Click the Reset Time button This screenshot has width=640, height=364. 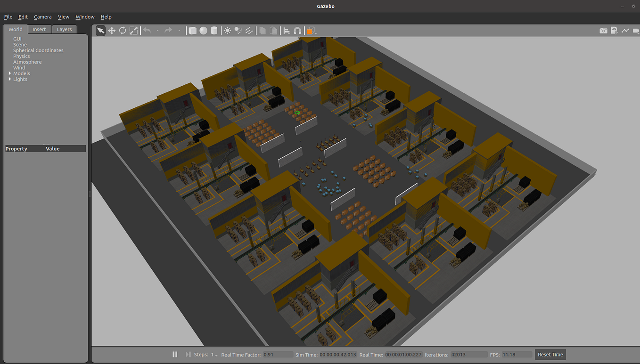click(x=550, y=355)
